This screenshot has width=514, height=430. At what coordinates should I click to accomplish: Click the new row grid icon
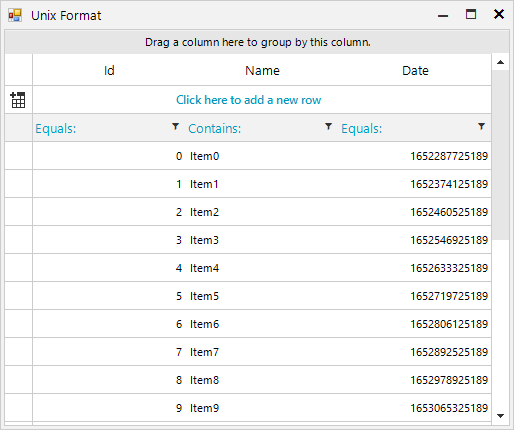(18, 100)
